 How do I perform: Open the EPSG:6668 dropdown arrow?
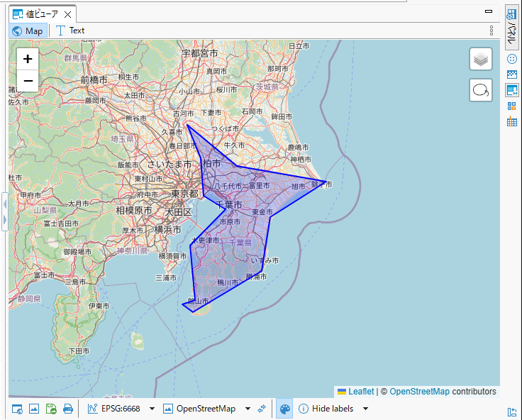(152, 409)
